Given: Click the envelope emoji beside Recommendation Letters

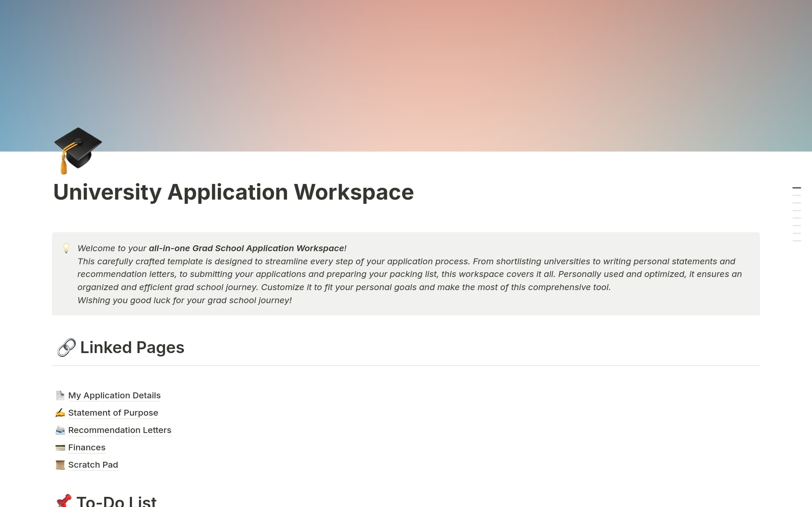Looking at the screenshot, I should tap(60, 430).
